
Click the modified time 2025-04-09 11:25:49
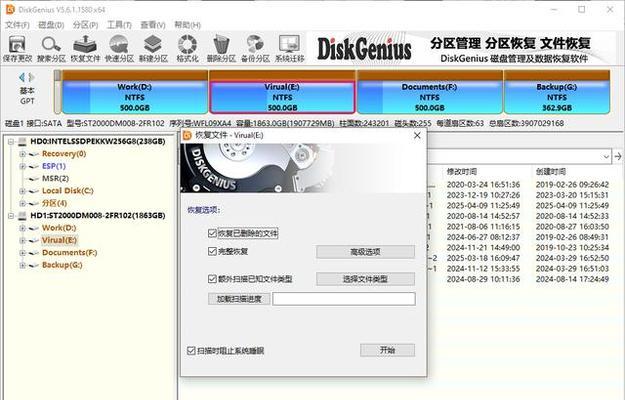[x=483, y=206]
